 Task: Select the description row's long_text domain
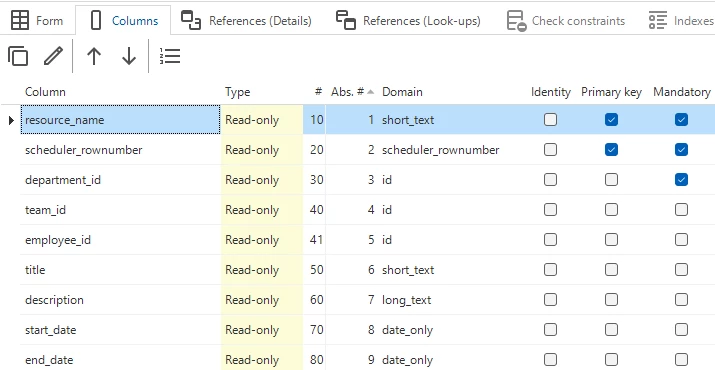click(406, 300)
